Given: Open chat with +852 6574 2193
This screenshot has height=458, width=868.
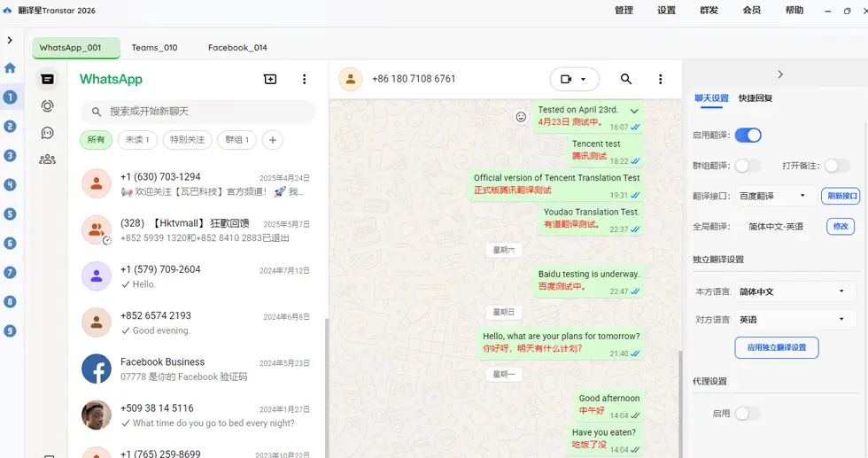Looking at the screenshot, I should tap(197, 322).
